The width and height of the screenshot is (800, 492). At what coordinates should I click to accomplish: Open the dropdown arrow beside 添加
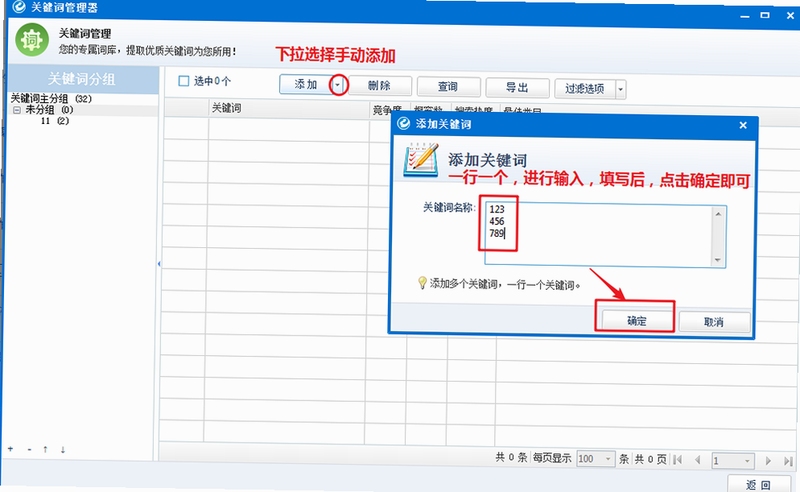[338, 85]
